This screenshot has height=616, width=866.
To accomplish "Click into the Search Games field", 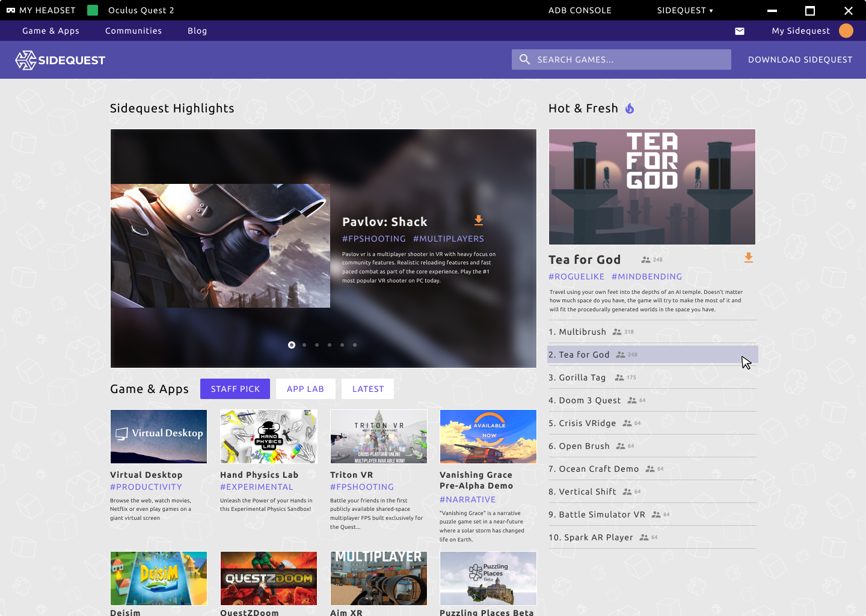I will [625, 59].
